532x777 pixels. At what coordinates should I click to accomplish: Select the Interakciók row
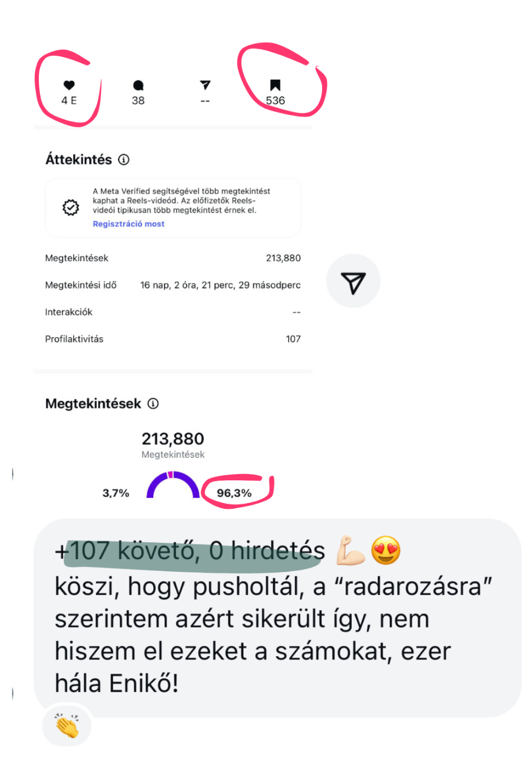(x=173, y=312)
